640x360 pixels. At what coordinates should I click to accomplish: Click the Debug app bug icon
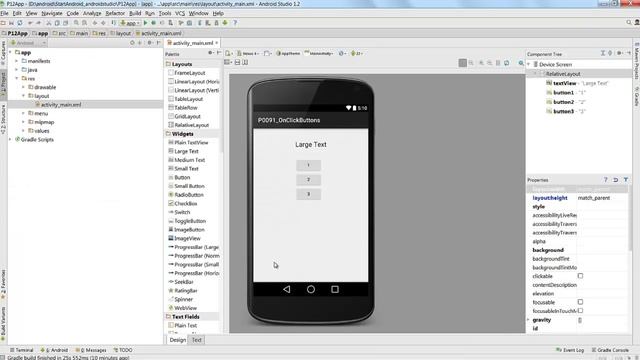(153, 23)
